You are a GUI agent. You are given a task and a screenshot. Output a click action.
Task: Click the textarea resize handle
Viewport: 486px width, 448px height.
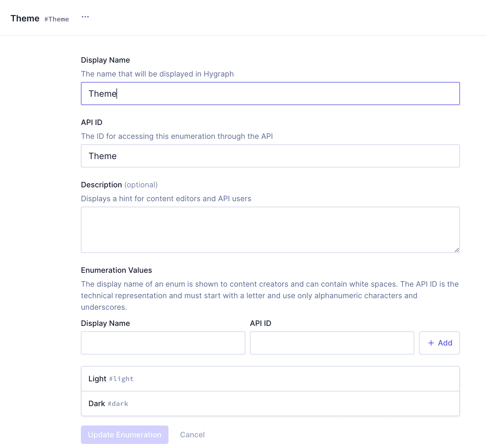pyautogui.click(x=457, y=250)
